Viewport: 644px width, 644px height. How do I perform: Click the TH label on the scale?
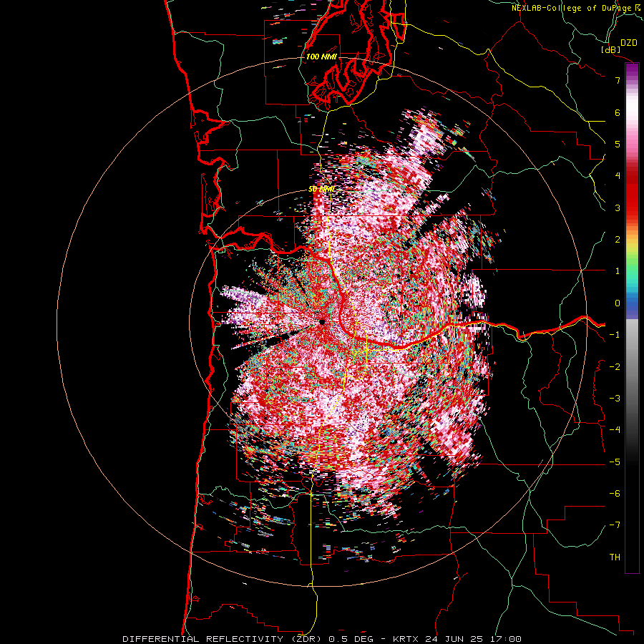coord(615,557)
